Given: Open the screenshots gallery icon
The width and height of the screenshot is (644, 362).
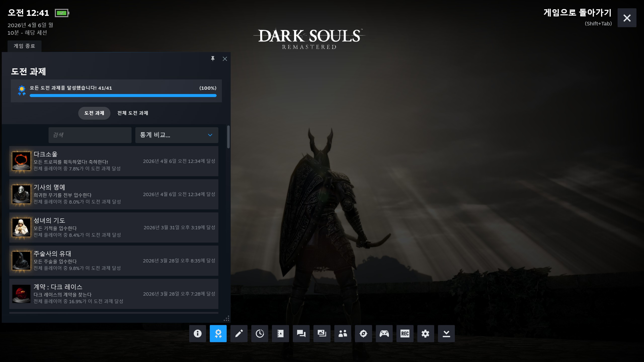Looking at the screenshot, I should (322, 334).
